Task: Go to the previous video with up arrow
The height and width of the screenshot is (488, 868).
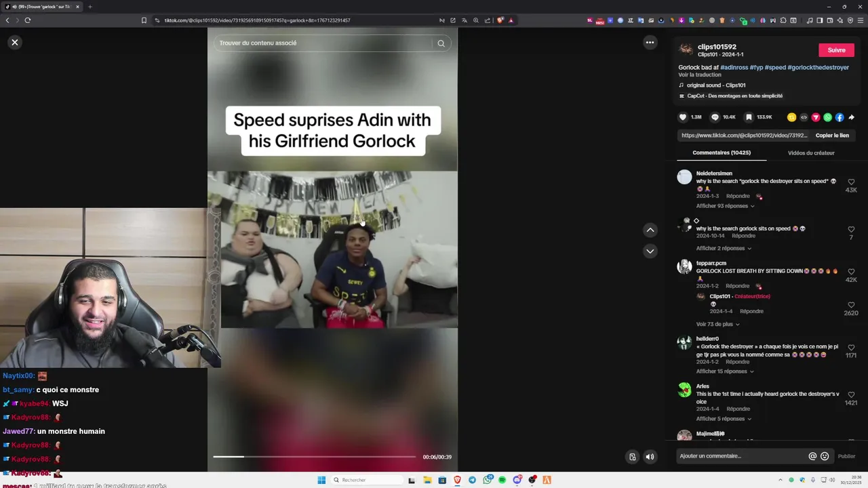Action: (x=650, y=230)
